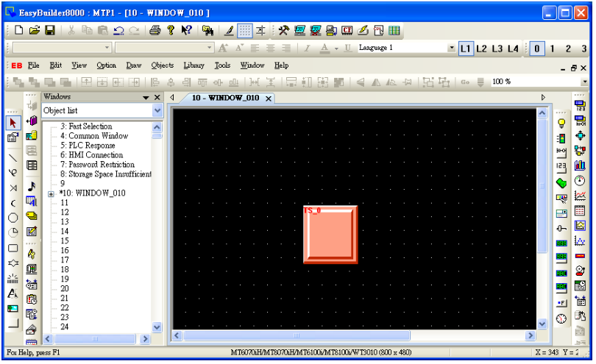Toggle grid display in toolbar

[244, 30]
